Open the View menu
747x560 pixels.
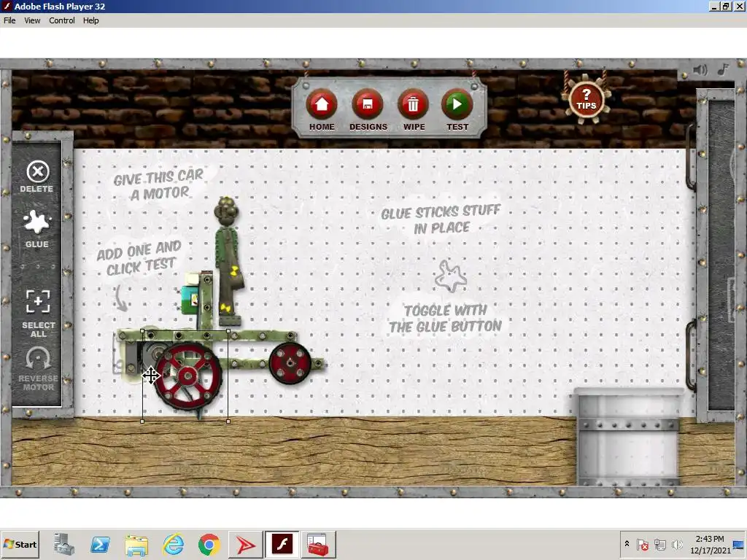(32, 20)
